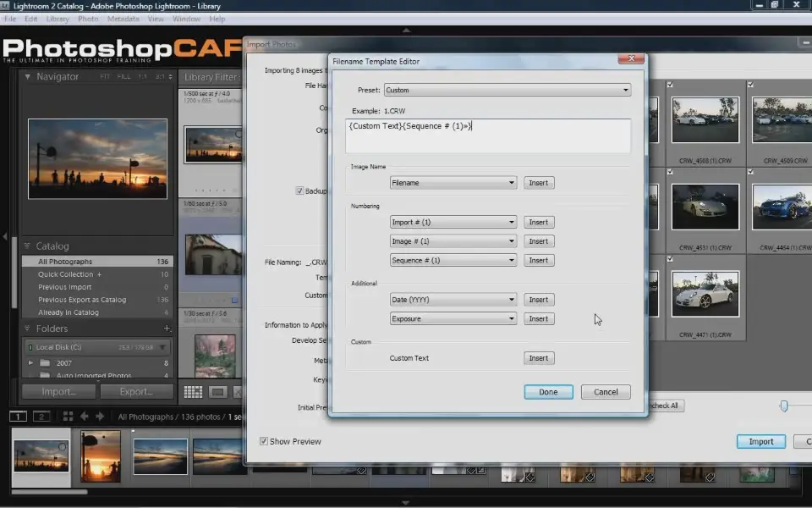The image size is (812, 508).
Task: Collapse the Navigator panel triangle
Action: pos(27,77)
